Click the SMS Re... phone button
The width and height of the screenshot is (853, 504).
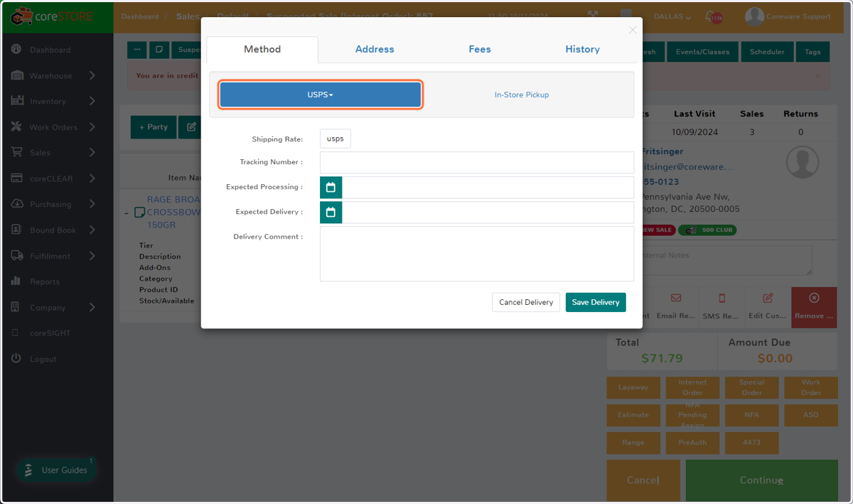coord(721,306)
